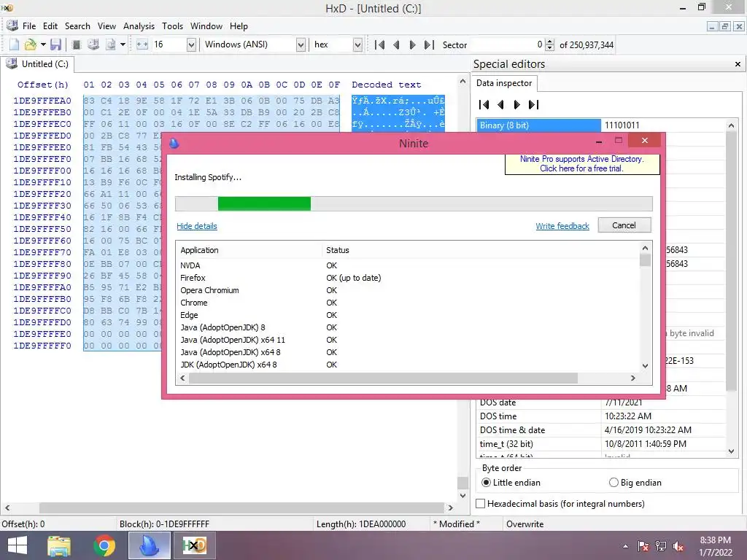The image size is (747, 560).
Task: Click the Sector number stepper arrows
Action: pos(550,44)
